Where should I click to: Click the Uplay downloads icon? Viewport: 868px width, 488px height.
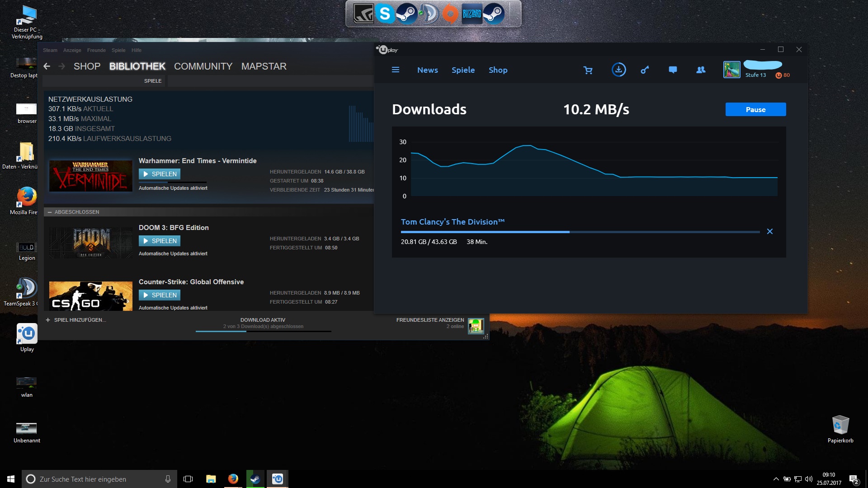click(x=618, y=70)
